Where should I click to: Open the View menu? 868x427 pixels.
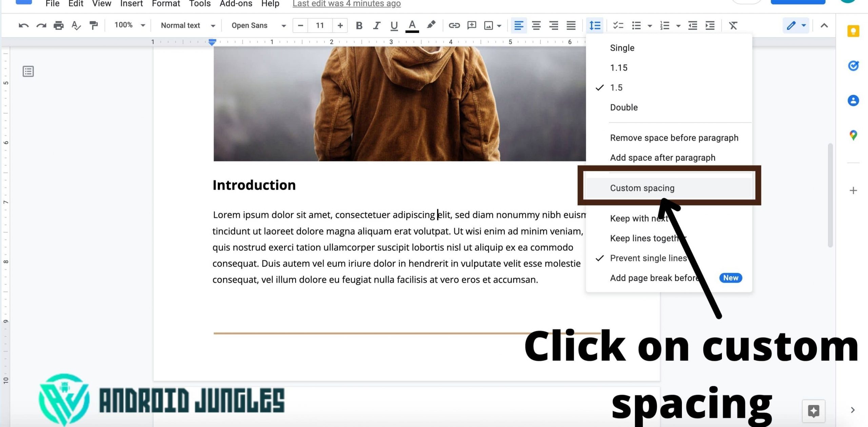tap(102, 4)
